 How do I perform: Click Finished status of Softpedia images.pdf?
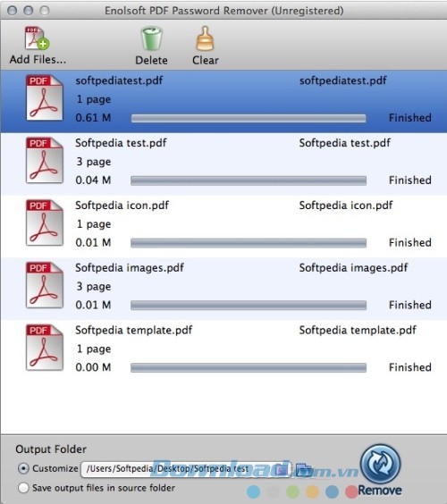point(410,305)
